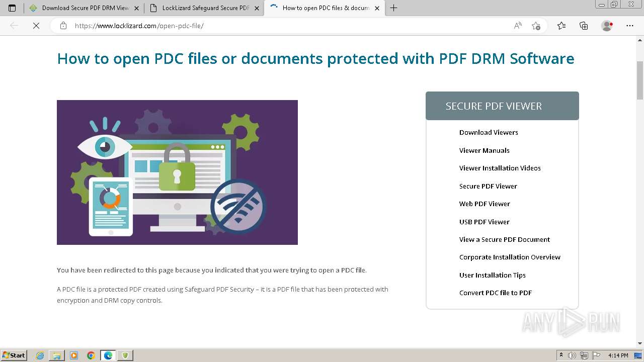Open the Windows Start menu
Screen dimensions: 644x362
pyautogui.click(x=14, y=355)
